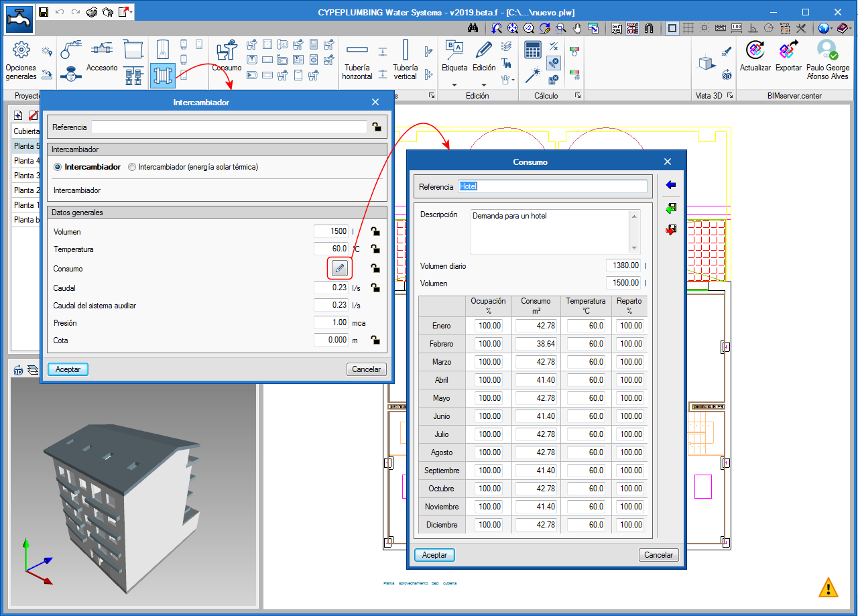858x616 pixels.
Task: Click the Paulo George Afonso Alves account
Action: [827, 60]
